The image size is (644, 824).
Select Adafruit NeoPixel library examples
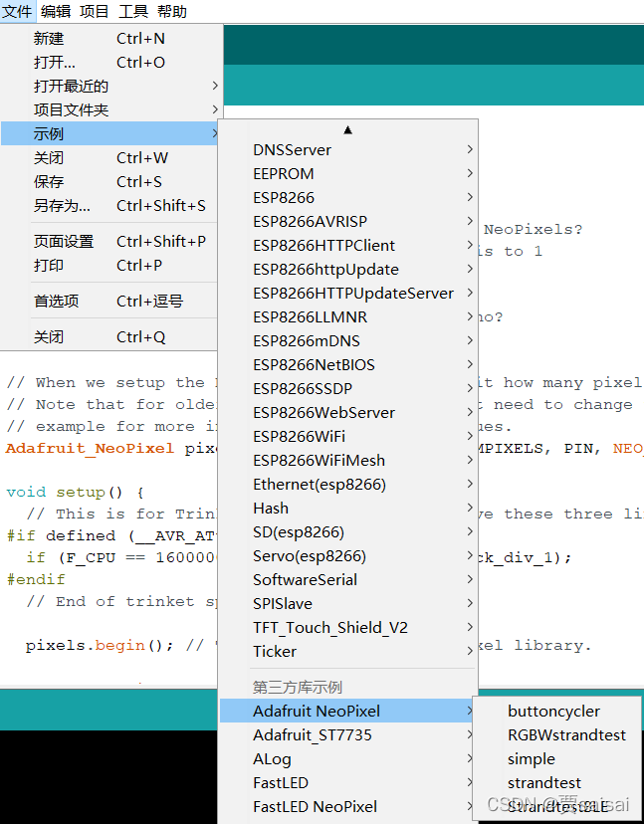tap(348, 711)
